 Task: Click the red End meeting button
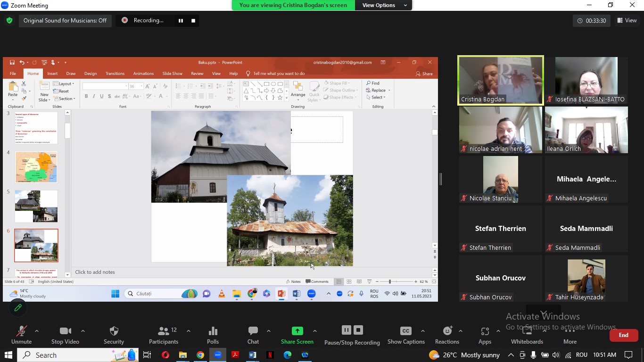(624, 335)
